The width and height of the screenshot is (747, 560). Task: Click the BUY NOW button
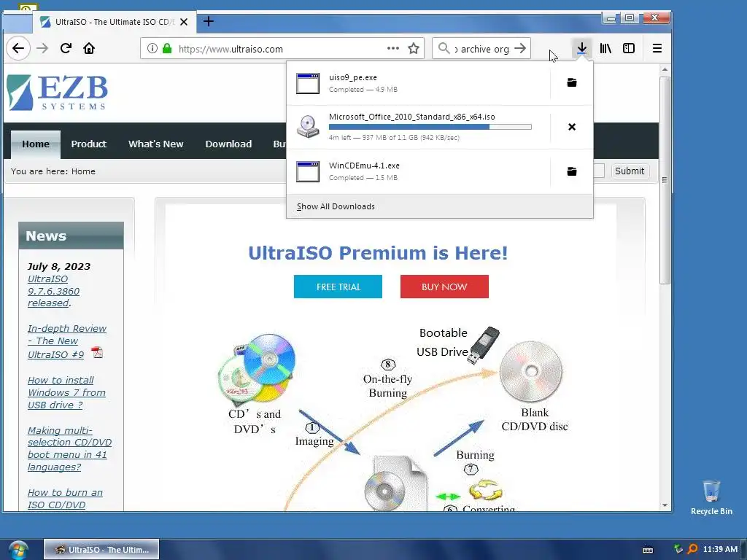click(x=444, y=287)
